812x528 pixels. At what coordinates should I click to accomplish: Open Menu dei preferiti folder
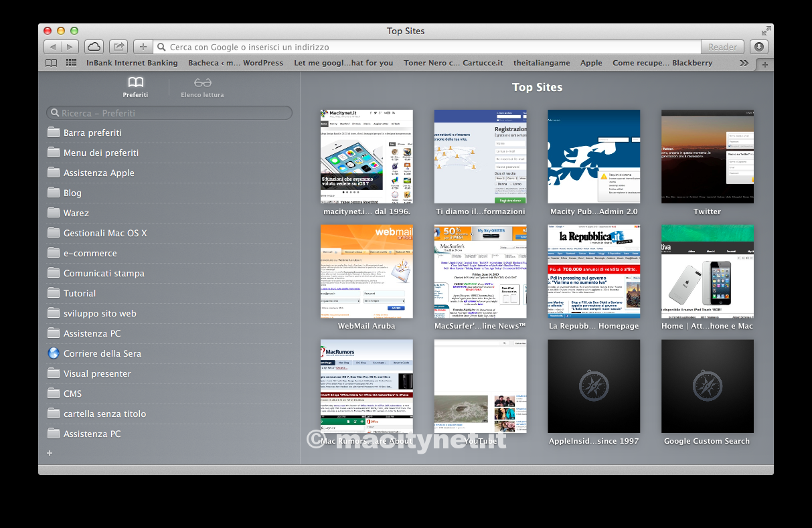pyautogui.click(x=169, y=153)
